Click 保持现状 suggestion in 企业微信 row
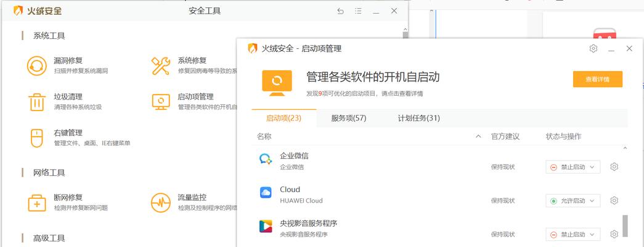This screenshot has width=644, height=247. click(503, 167)
